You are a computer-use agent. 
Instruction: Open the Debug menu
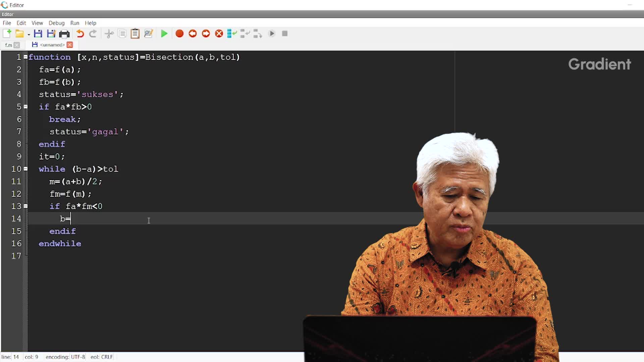click(x=56, y=23)
